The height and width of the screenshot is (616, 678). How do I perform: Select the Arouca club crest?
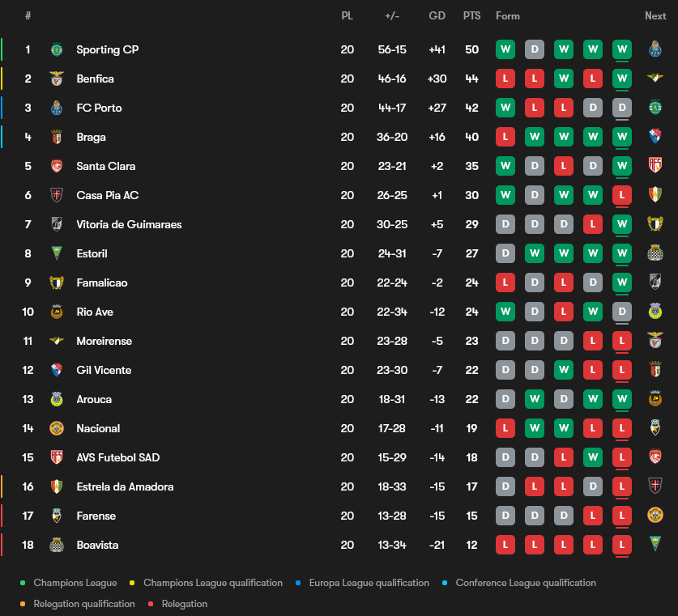tap(56, 399)
